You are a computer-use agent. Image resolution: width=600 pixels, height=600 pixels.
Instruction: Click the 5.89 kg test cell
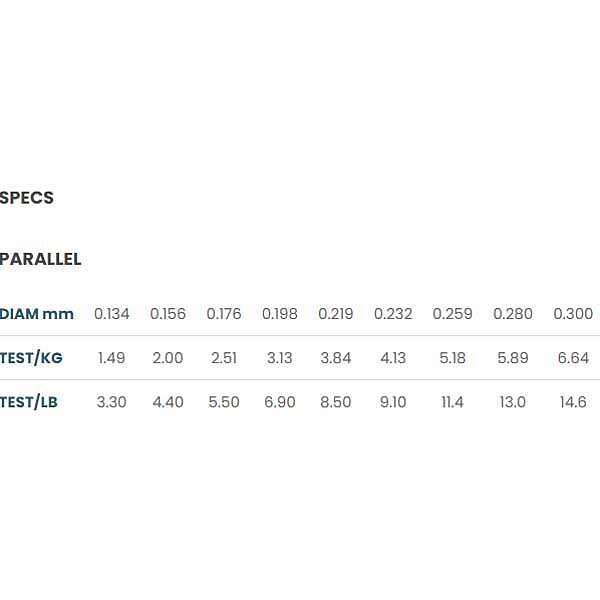pos(513,358)
